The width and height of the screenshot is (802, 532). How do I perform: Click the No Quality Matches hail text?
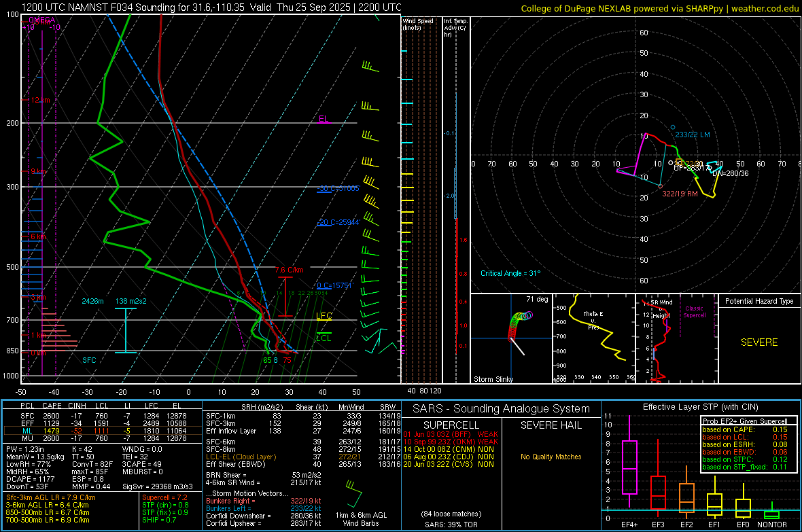pyautogui.click(x=551, y=457)
